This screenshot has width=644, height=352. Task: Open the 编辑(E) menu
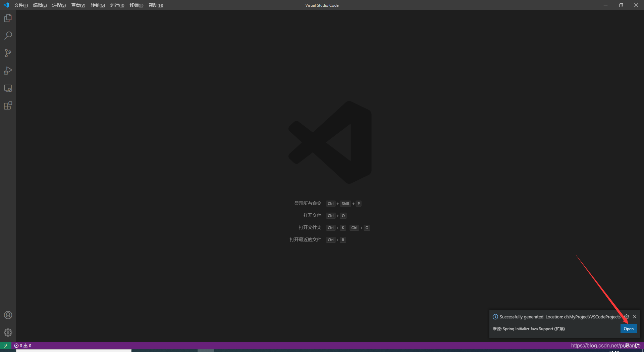click(x=40, y=5)
